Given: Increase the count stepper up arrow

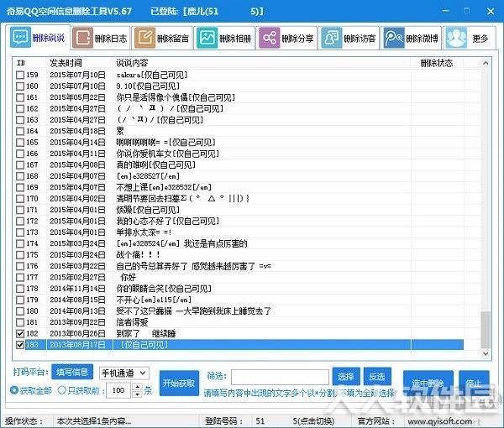Looking at the screenshot, I should click(138, 387).
